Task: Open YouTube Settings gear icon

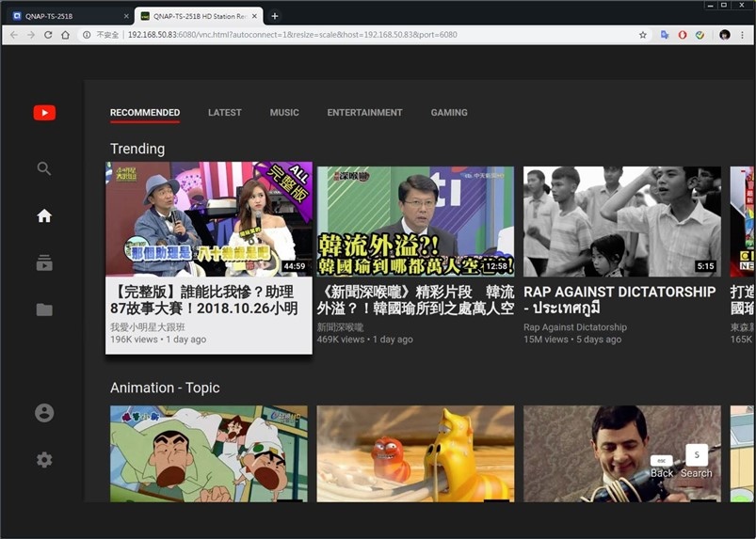Action: pyautogui.click(x=44, y=460)
